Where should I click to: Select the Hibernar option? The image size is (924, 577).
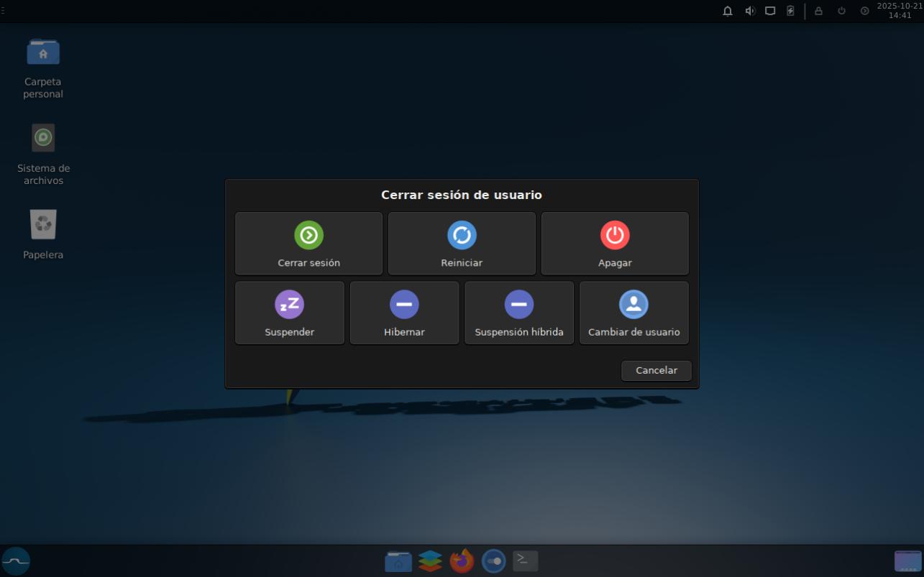point(404,313)
